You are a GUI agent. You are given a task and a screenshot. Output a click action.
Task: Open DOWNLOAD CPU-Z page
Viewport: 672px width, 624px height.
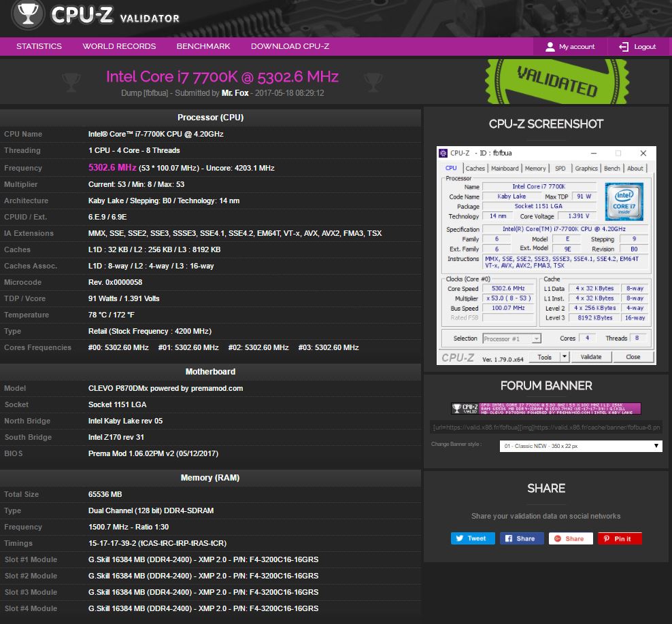tap(290, 46)
